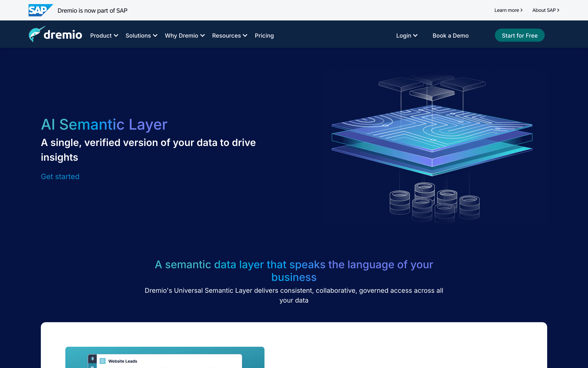Click the Website Leads table icon
Viewport: 588px width, 368px height.
coord(102,361)
